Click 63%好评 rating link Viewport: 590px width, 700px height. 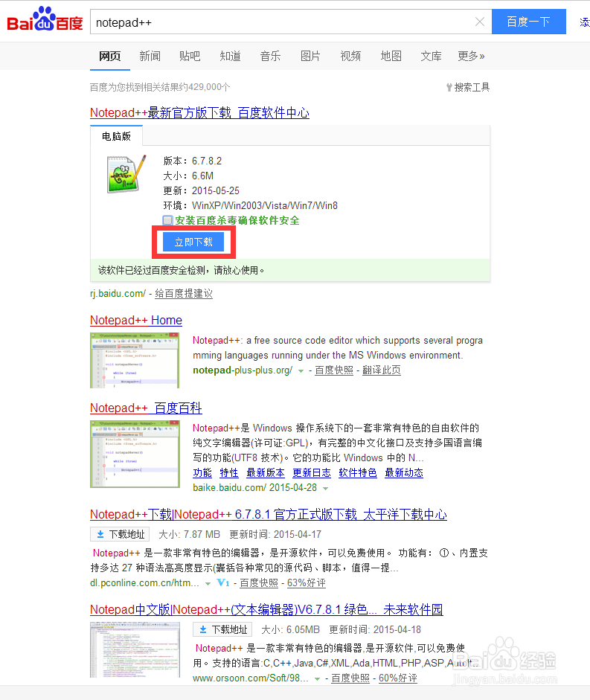point(307,582)
